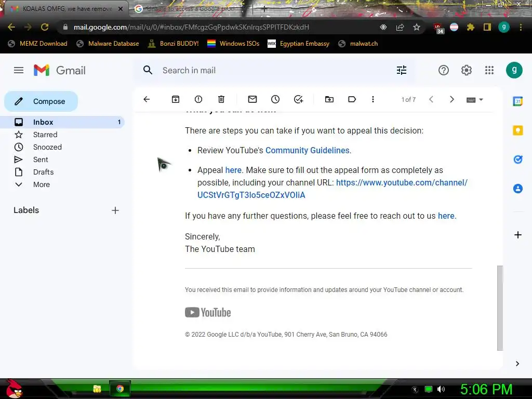Switch to the KOALAS OMFG Gmail tab
This screenshot has height=399, width=532.
point(66,9)
